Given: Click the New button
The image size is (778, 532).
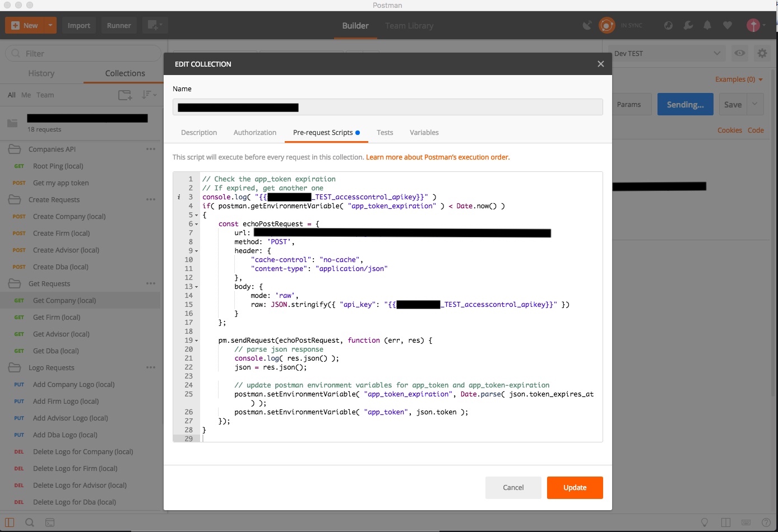Looking at the screenshot, I should pos(24,25).
